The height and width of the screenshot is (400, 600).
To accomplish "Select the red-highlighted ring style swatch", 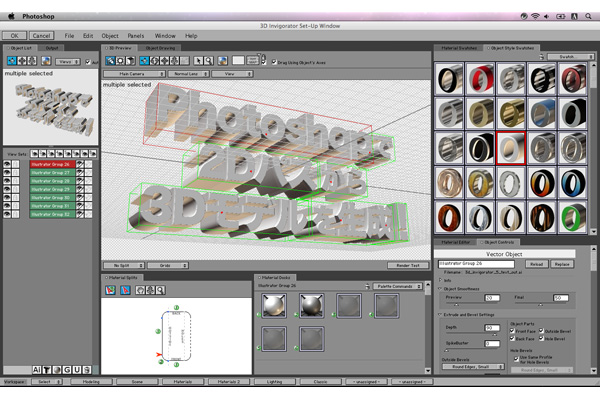I will click(x=511, y=149).
